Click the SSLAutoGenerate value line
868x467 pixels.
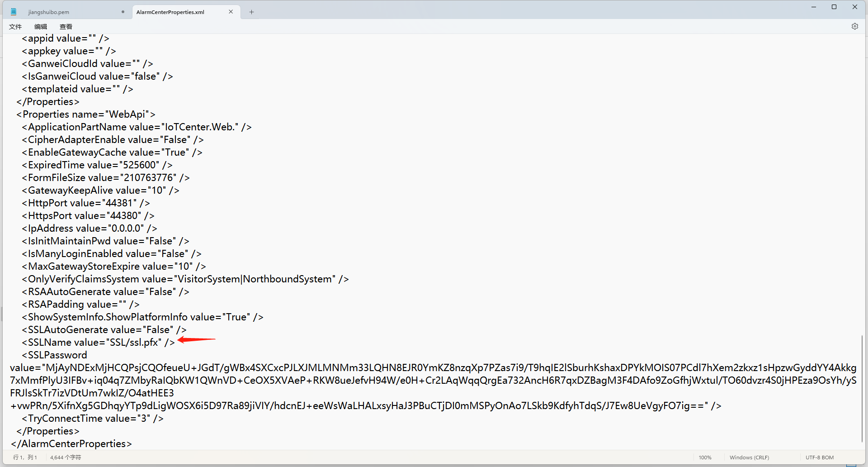tap(104, 330)
